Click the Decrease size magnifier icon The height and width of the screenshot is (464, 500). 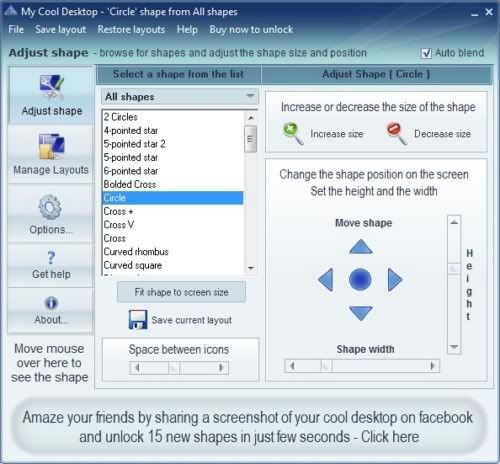point(396,133)
